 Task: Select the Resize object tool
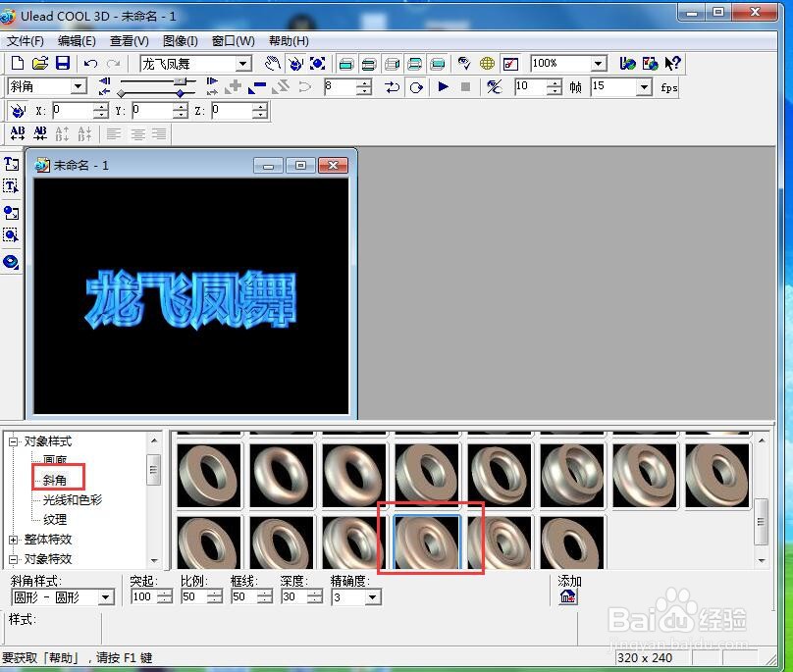317,64
